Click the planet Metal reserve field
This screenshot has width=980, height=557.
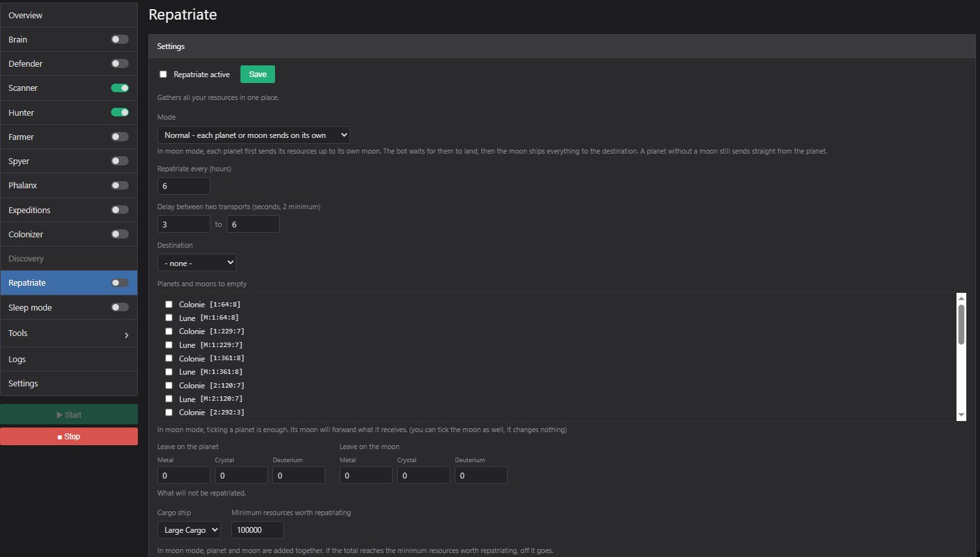[184, 475]
